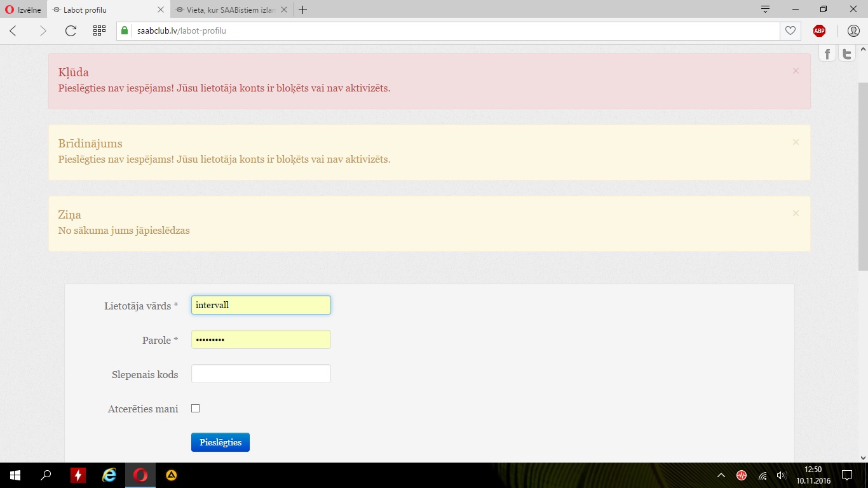Close the Ziņa notice alert

(796, 213)
